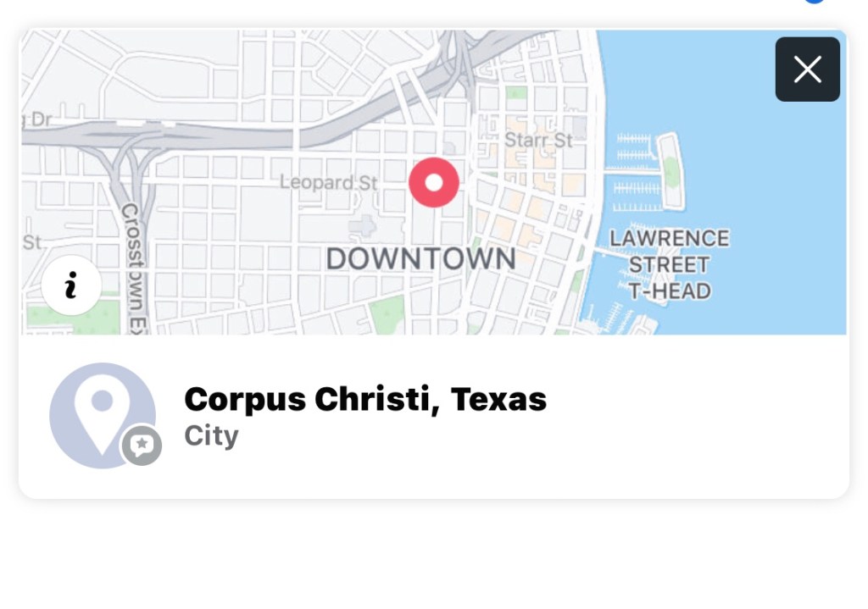868x609 pixels.
Task: Click the Lawrence Street T-Head label
Action: click(669, 264)
